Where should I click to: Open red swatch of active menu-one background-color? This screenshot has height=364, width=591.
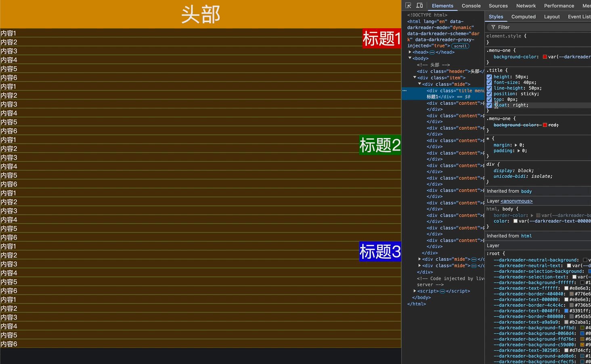click(545, 57)
